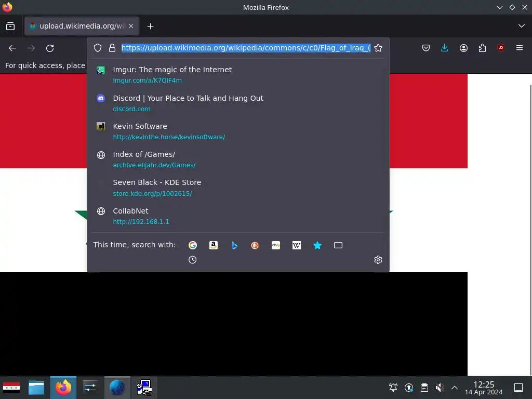Search with Google this time
The height and width of the screenshot is (399, 532).
pos(193,245)
